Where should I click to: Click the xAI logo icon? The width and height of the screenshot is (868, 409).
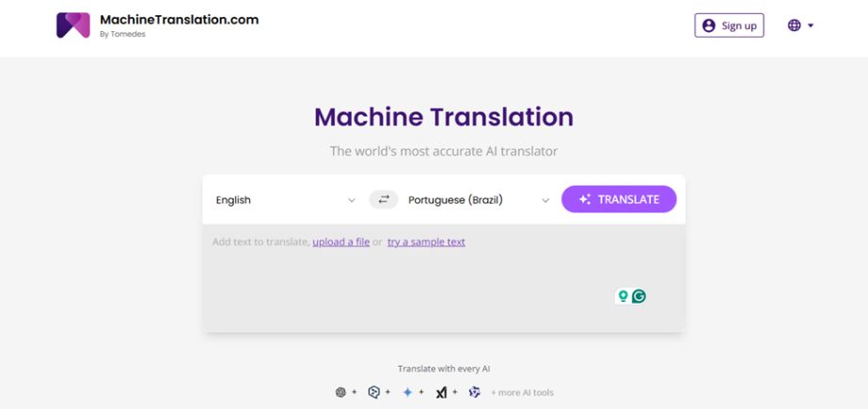tap(441, 392)
